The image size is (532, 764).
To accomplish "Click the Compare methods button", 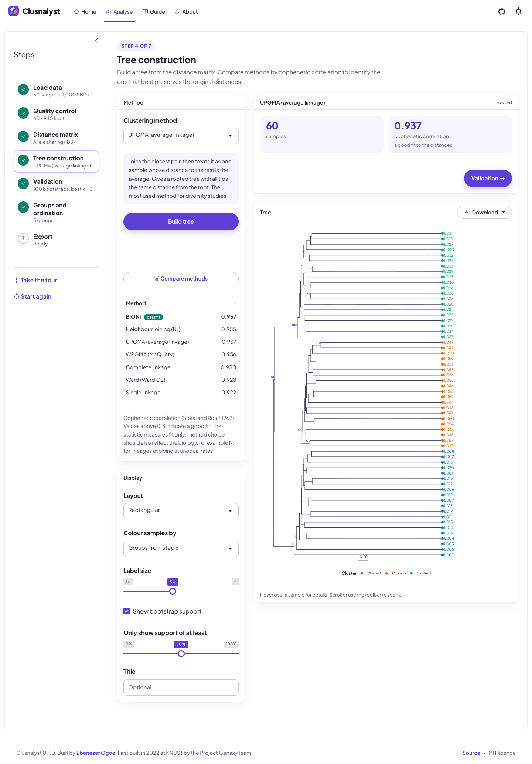I will coord(181,279).
